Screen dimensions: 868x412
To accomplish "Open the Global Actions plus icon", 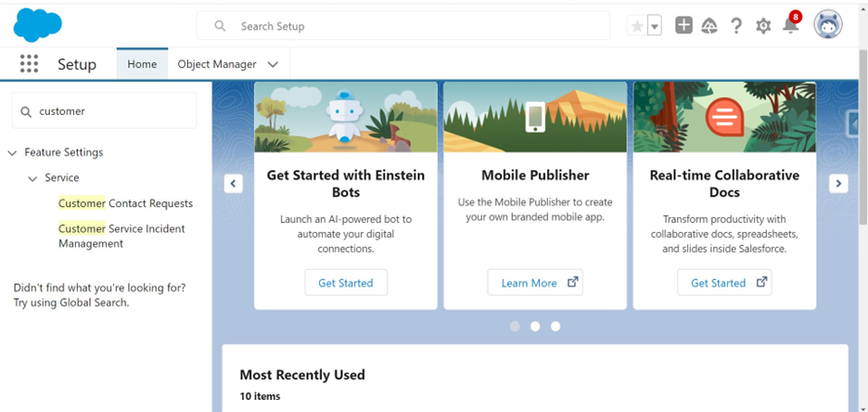I will tap(683, 25).
